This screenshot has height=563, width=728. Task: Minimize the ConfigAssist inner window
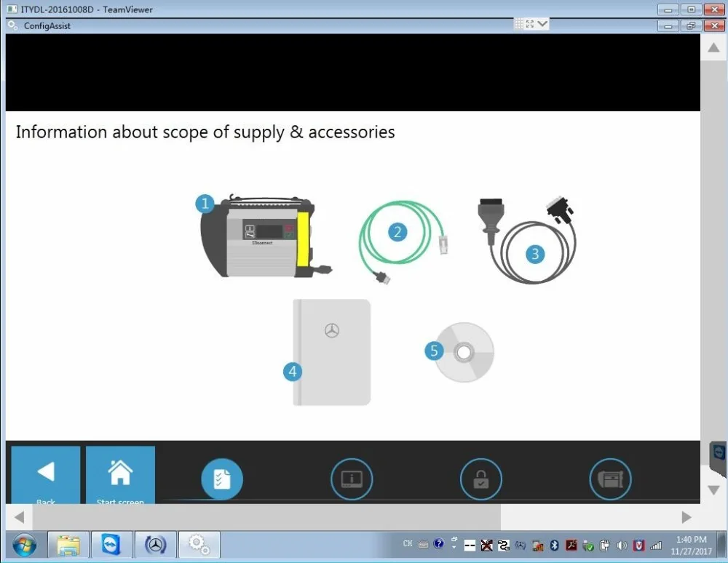[668, 25]
